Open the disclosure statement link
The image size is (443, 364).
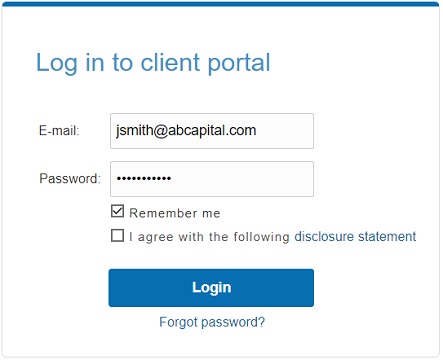pyautogui.click(x=355, y=236)
